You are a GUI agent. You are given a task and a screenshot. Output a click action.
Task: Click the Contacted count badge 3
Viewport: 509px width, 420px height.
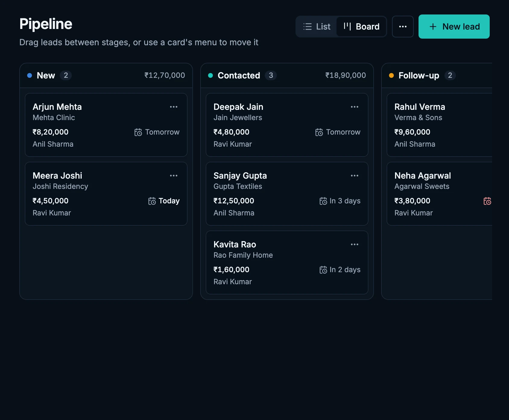[x=271, y=75]
